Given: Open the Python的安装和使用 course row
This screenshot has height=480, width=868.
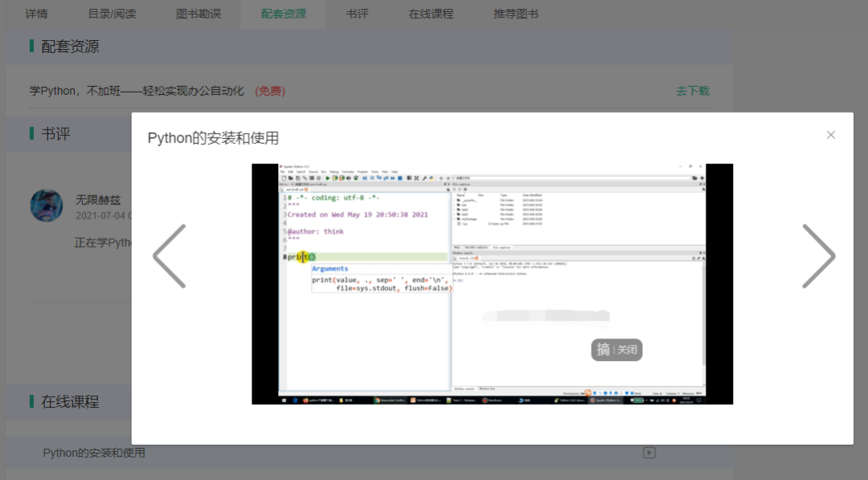Looking at the screenshot, I should click(x=370, y=453).
